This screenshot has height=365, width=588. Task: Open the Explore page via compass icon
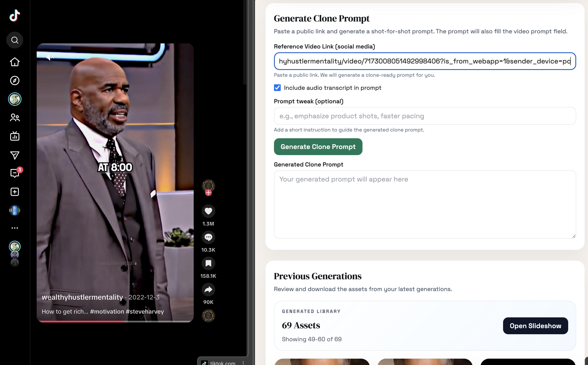[15, 81]
